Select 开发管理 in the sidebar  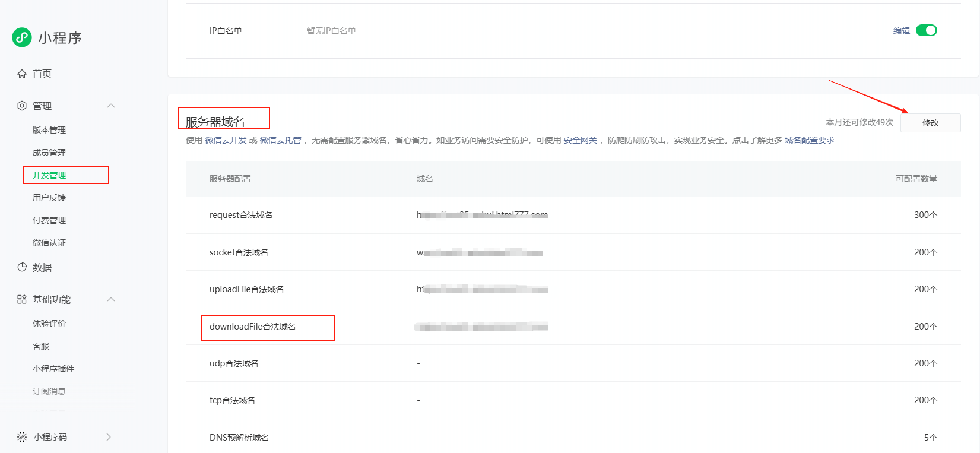click(x=49, y=175)
